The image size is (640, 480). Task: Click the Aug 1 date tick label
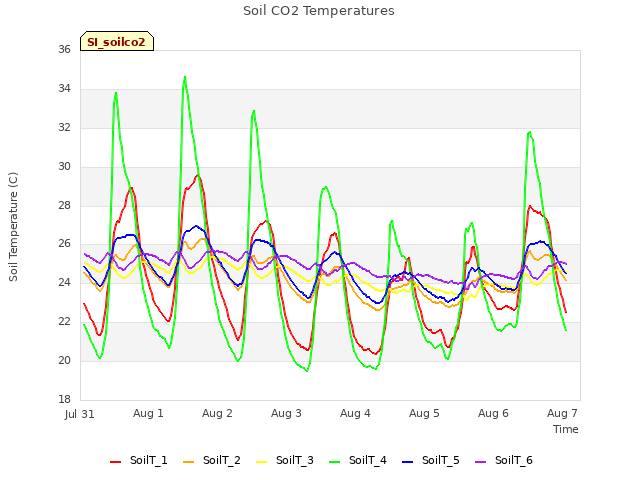(148, 413)
